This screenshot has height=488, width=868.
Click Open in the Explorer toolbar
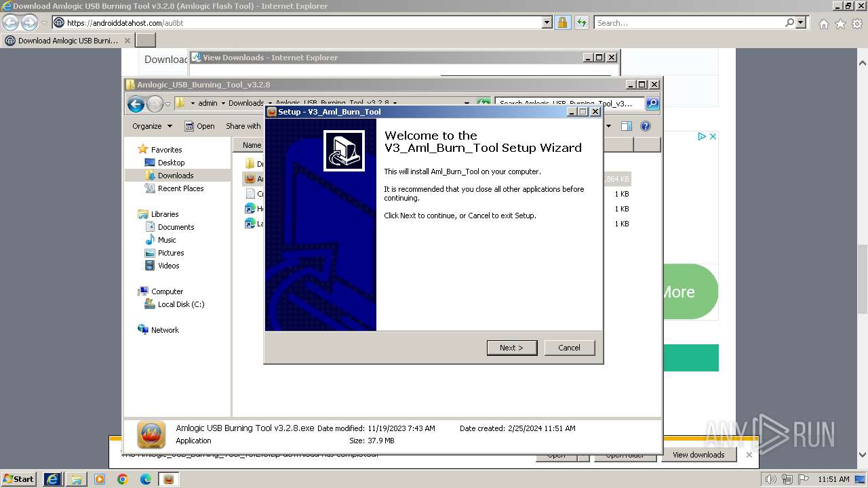199,126
